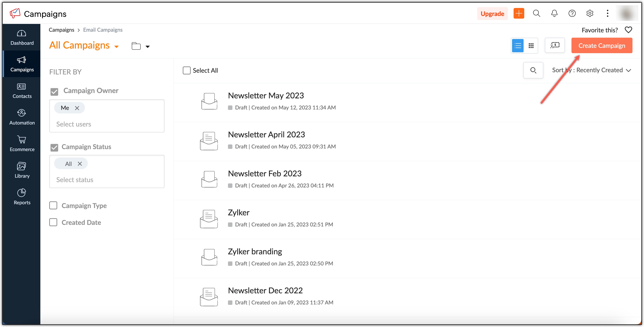The height and width of the screenshot is (327, 644).
Task: Click the campaign list search icon
Action: [x=533, y=70]
